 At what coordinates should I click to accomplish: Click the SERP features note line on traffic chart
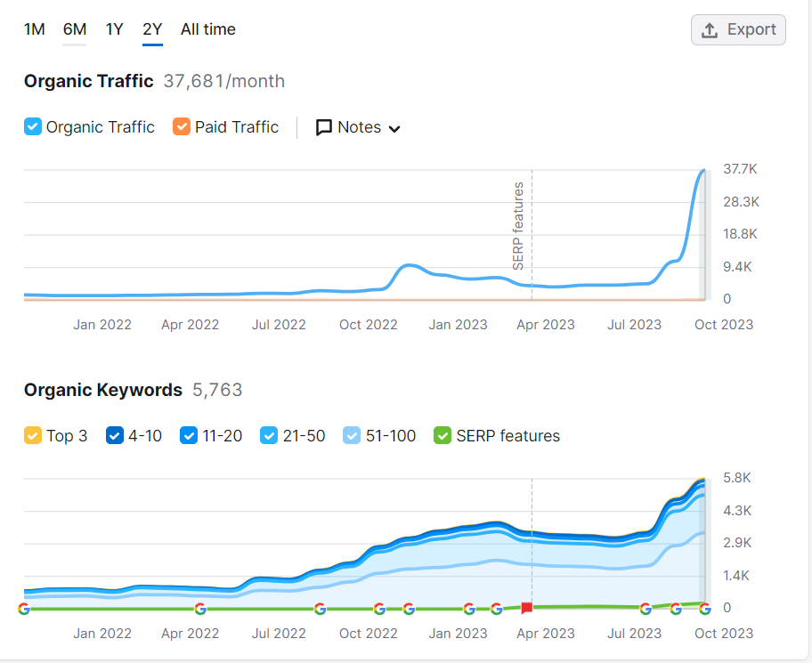tap(532, 234)
